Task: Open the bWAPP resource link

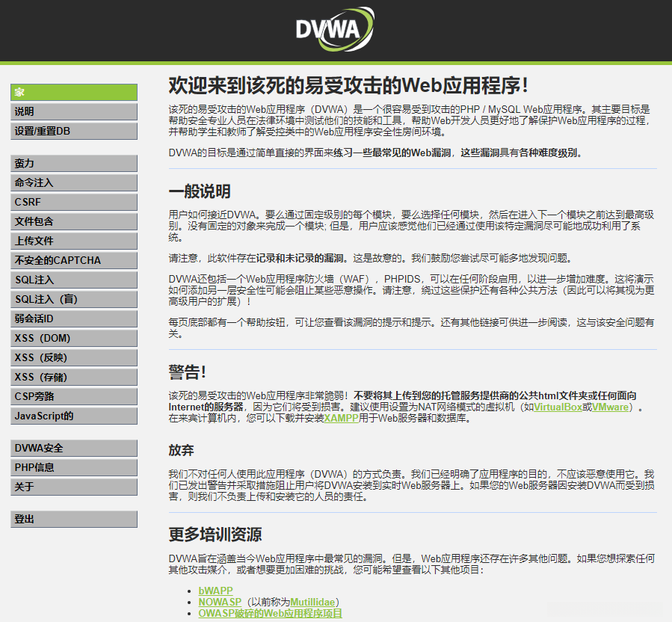Action: [215, 591]
